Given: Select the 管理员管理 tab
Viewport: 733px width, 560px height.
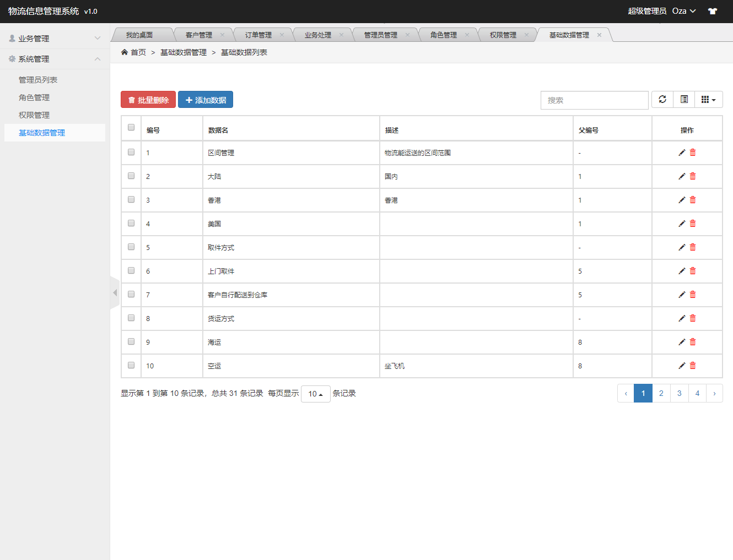Looking at the screenshot, I should (381, 35).
